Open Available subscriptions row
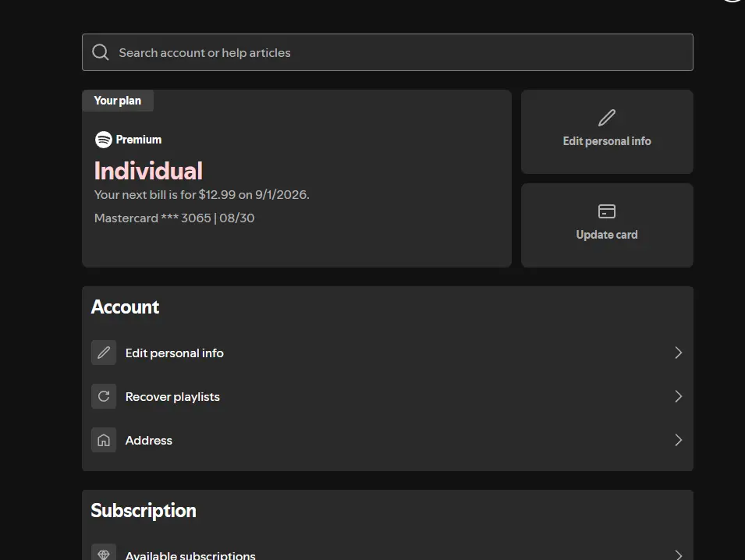Image resolution: width=745 pixels, height=560 pixels. point(387,551)
